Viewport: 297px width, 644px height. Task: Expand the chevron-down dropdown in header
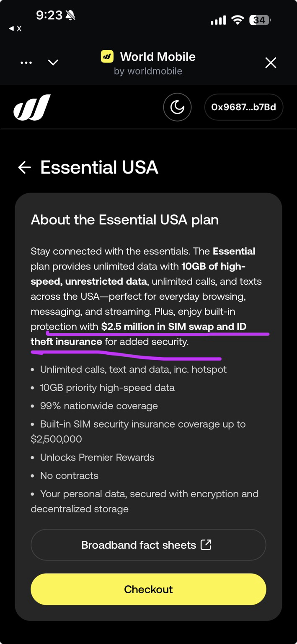click(53, 63)
